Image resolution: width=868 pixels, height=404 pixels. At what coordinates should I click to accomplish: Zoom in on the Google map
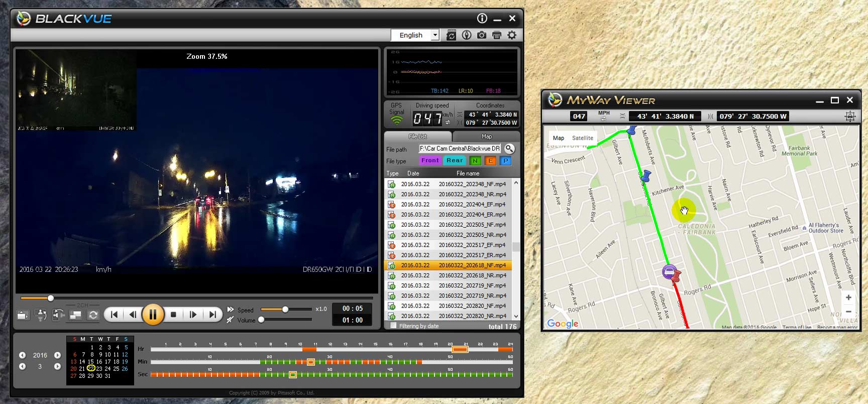point(848,297)
